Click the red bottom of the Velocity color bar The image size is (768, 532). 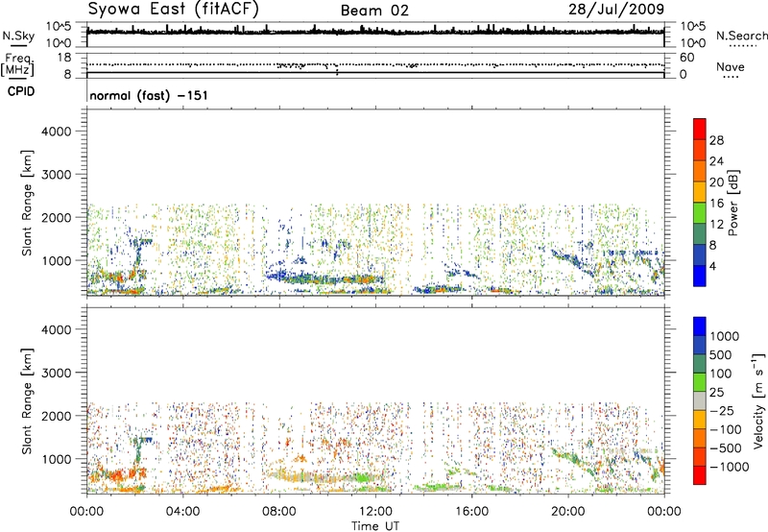tap(700, 475)
